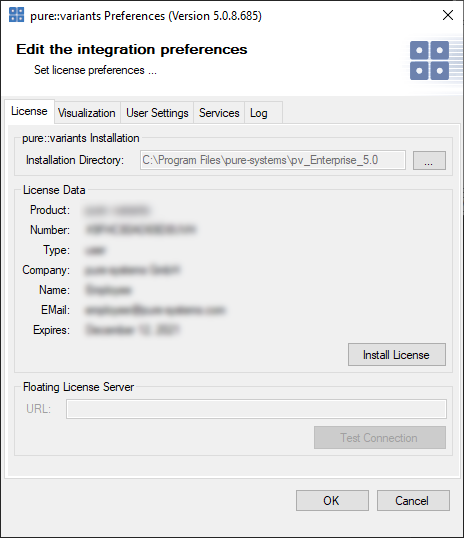Click 'Set license preferences ...' subtitle
This screenshot has height=538, width=464.
click(x=95, y=70)
